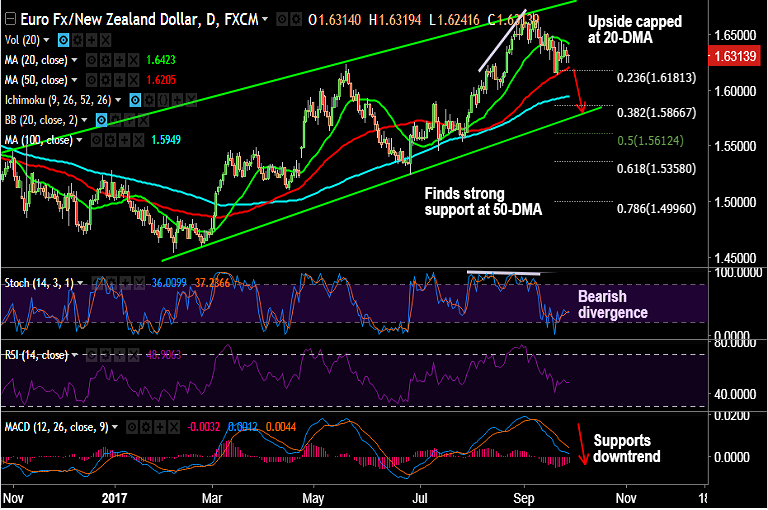Remove Vol (20) with its X icon
This screenshot has height=510, width=768.
pos(106,40)
